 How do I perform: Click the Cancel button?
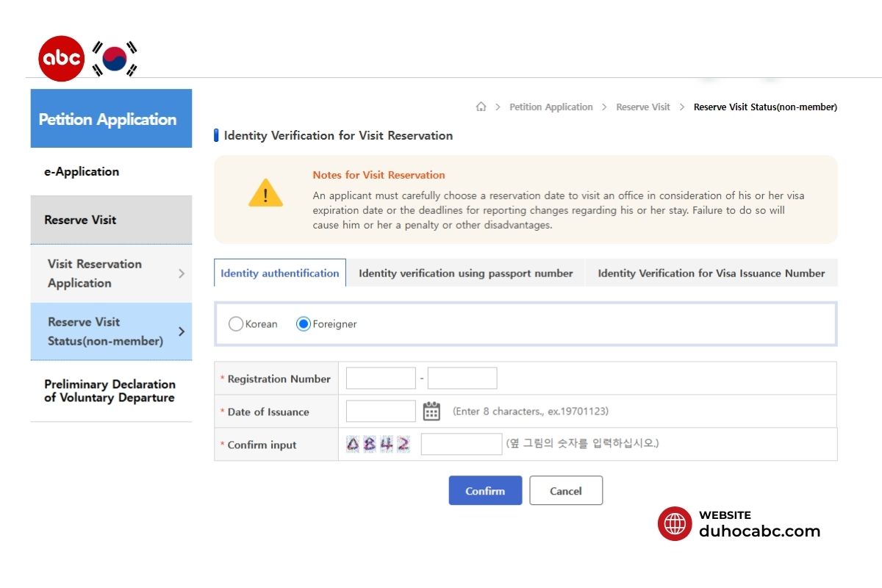tap(565, 491)
